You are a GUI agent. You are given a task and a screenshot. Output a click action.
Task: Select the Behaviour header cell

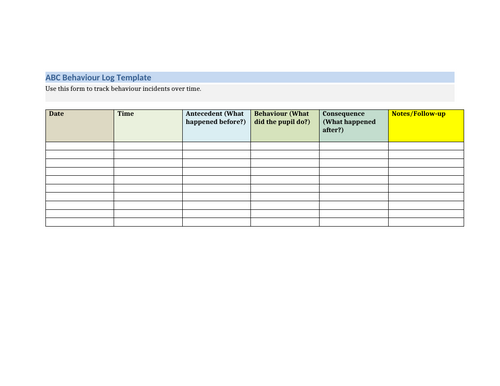click(285, 126)
